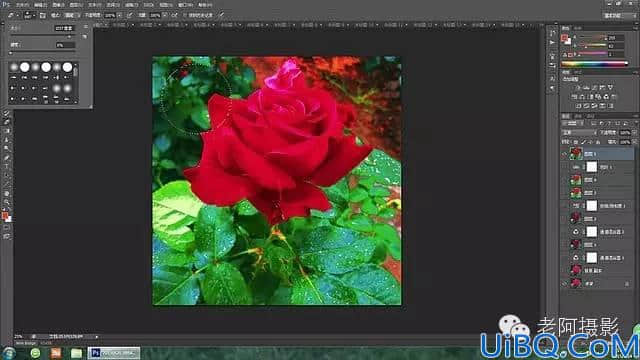
Task: Open the Actions panel play icon
Action: point(552,42)
